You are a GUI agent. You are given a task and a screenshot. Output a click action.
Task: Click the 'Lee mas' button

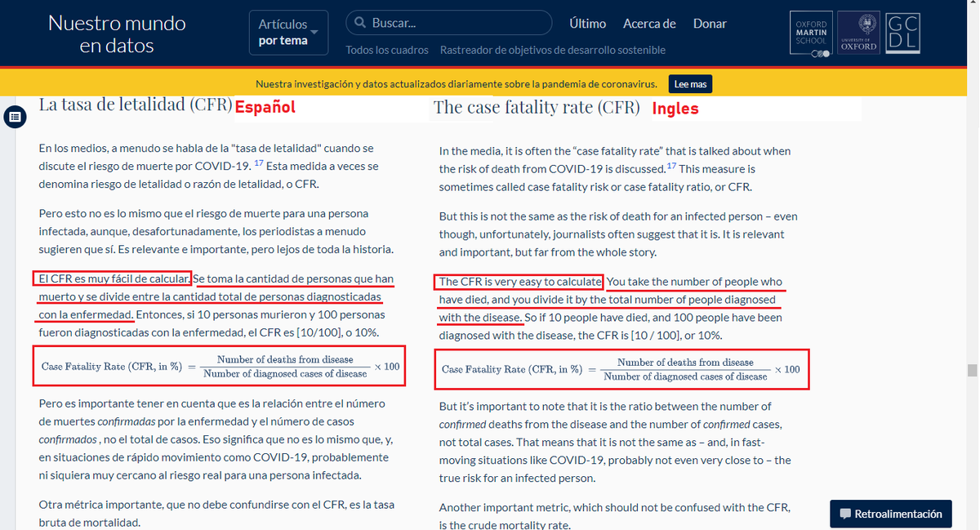pyautogui.click(x=691, y=84)
